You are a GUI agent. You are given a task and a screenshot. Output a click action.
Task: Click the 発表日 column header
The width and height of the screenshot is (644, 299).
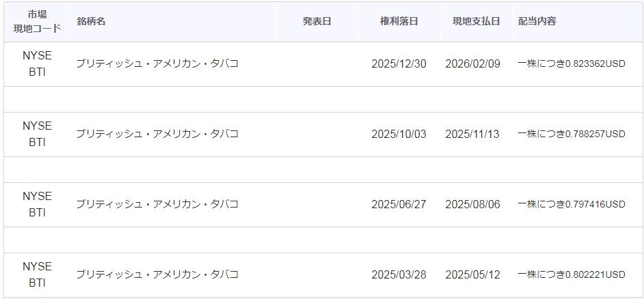[317, 21]
